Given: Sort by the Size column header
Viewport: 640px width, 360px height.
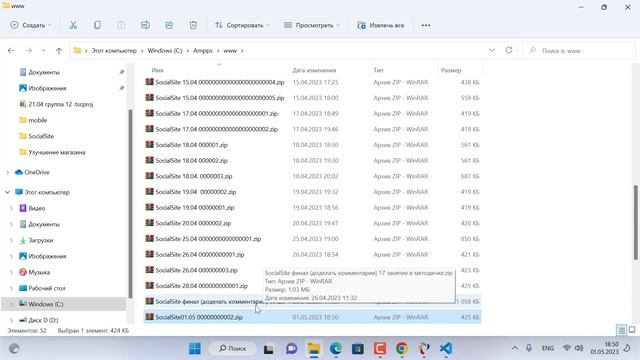Looking at the screenshot, I should pos(451,70).
